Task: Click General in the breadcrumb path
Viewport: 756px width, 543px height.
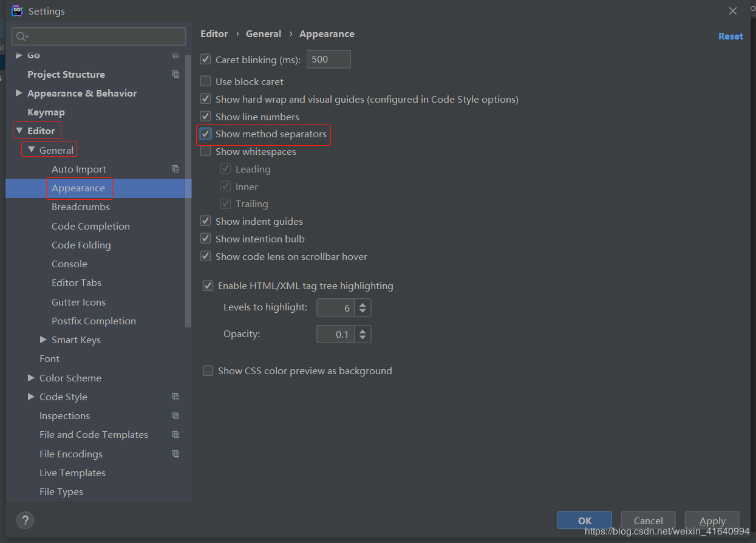Action: [264, 33]
